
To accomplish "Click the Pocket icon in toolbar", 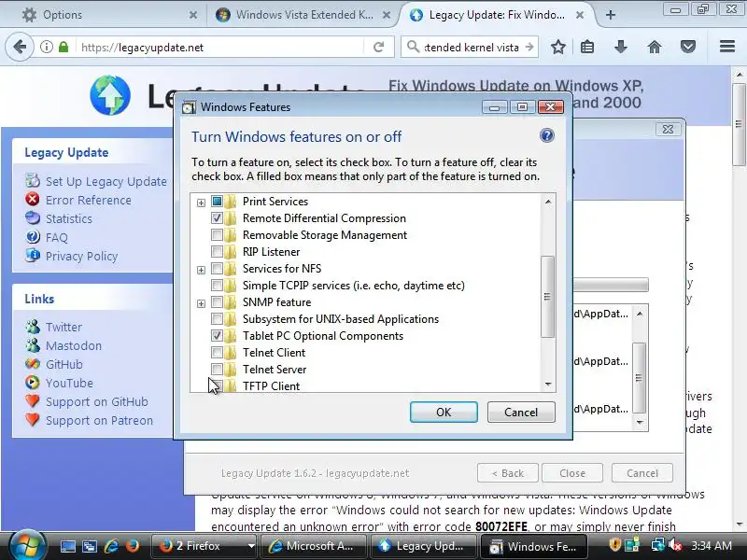I will pyautogui.click(x=688, y=47).
